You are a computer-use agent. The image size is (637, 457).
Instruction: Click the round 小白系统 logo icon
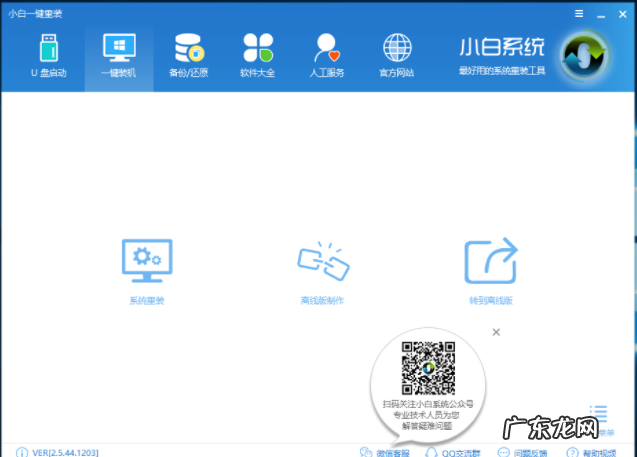click(x=584, y=56)
